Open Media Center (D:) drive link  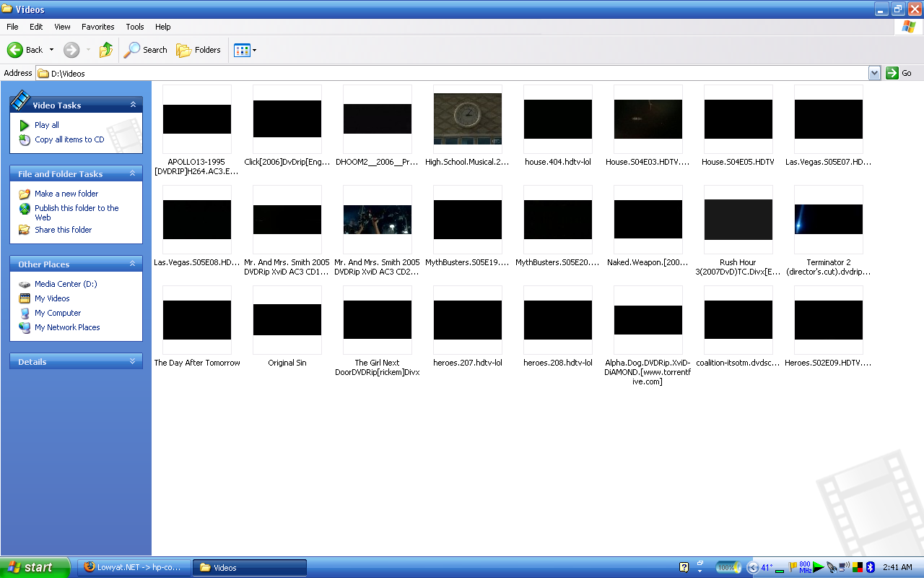[x=66, y=284]
